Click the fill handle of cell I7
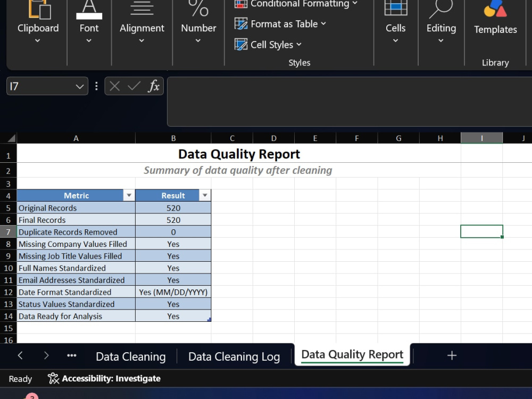The height and width of the screenshot is (399, 532). [x=502, y=237]
